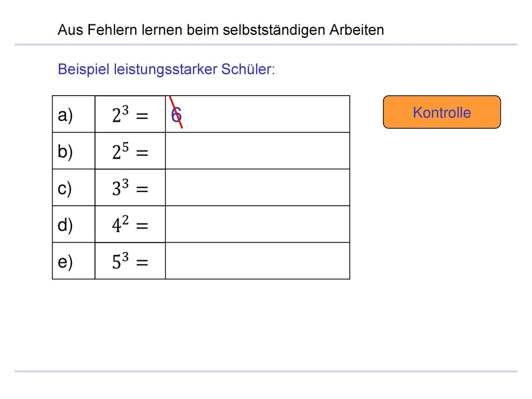Image resolution: width=532 pixels, height=399 pixels.
Task: Click the empty answer cell for 5³
Action: click(x=258, y=261)
